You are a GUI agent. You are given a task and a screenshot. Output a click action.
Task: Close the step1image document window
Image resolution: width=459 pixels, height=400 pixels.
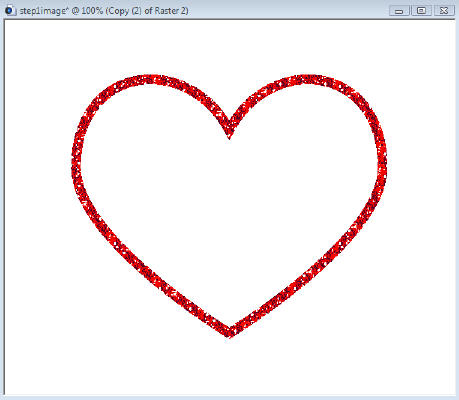pyautogui.click(x=443, y=11)
